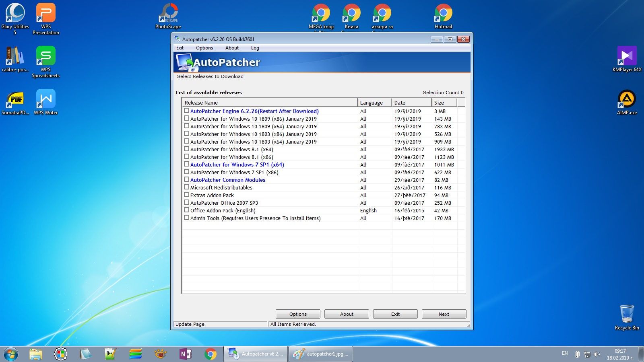Check Admin Tools release
This screenshot has height=362, width=644.
click(x=186, y=218)
